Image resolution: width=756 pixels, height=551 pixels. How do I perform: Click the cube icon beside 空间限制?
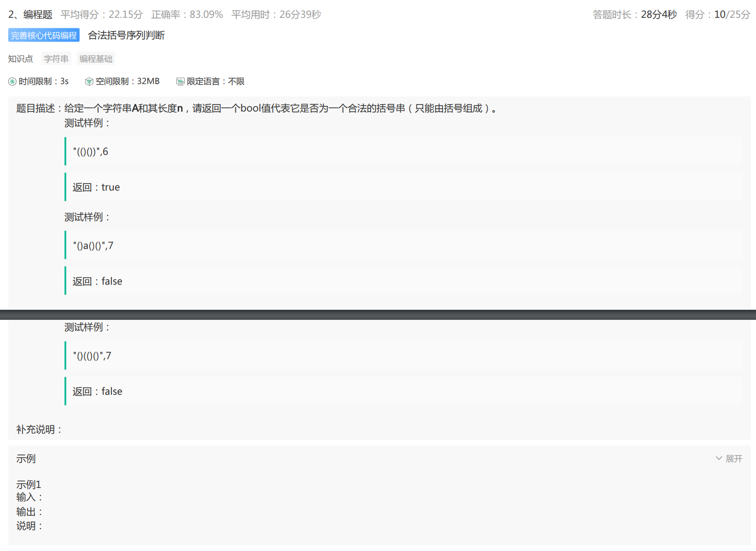(89, 81)
